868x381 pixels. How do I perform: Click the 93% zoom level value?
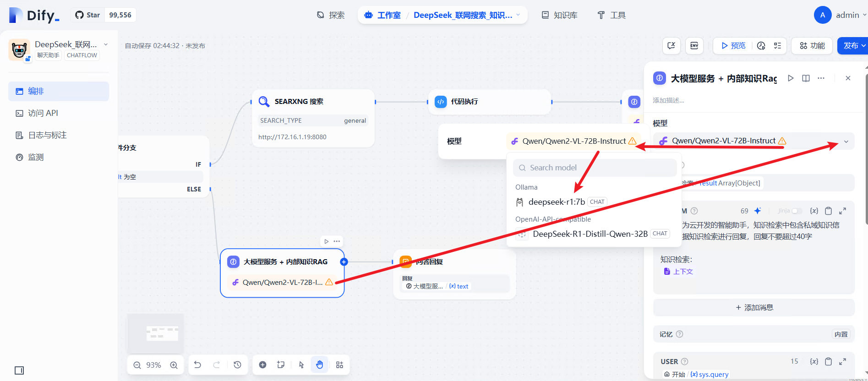(x=153, y=365)
